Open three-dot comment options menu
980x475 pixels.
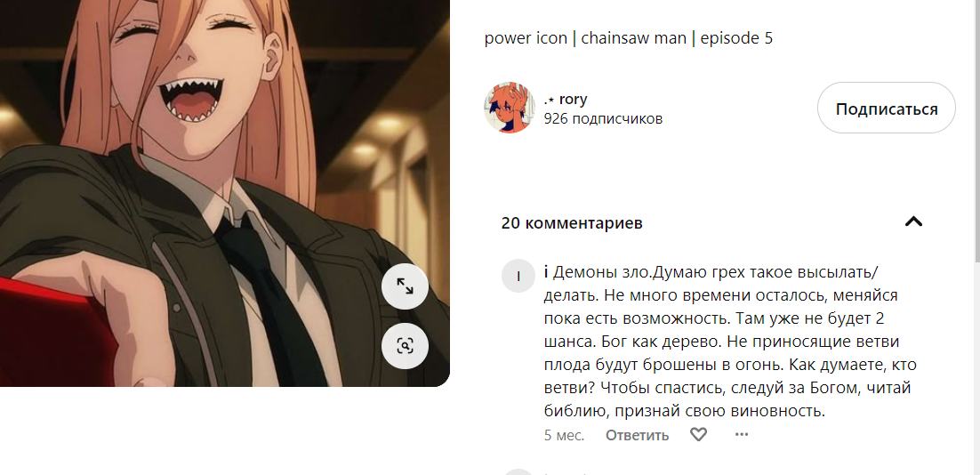[742, 434]
